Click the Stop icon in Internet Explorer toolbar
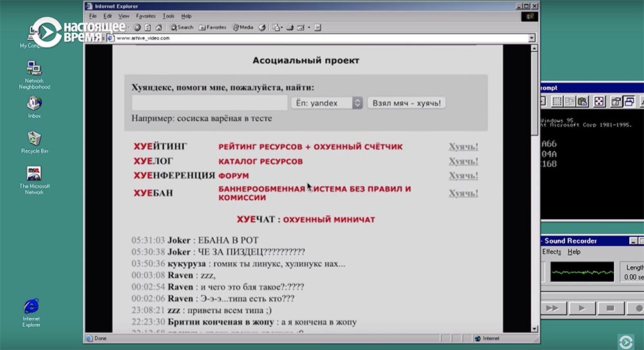Viewport: 644px width, 350px height. coord(137,28)
